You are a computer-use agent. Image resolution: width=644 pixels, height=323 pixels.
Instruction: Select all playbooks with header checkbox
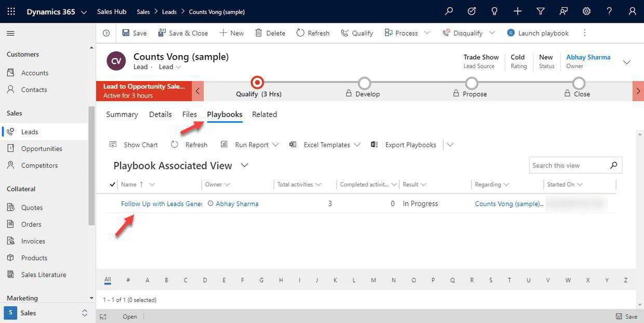click(x=112, y=184)
